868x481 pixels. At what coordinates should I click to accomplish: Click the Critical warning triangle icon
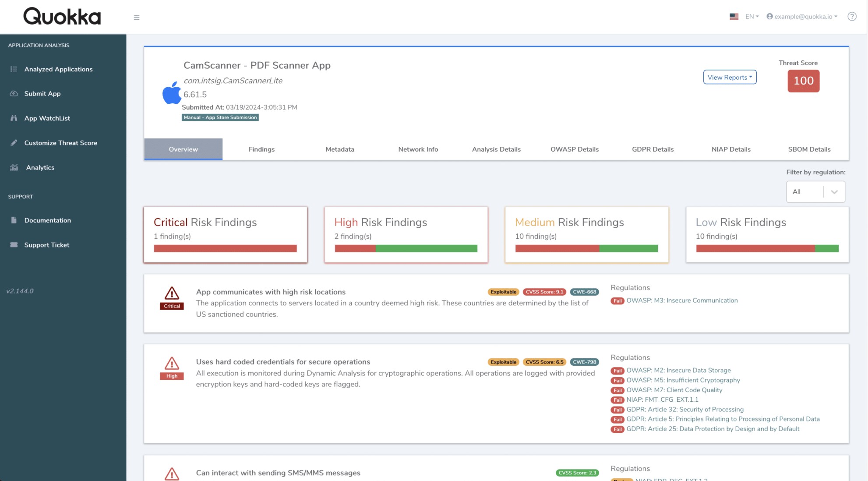(172, 293)
